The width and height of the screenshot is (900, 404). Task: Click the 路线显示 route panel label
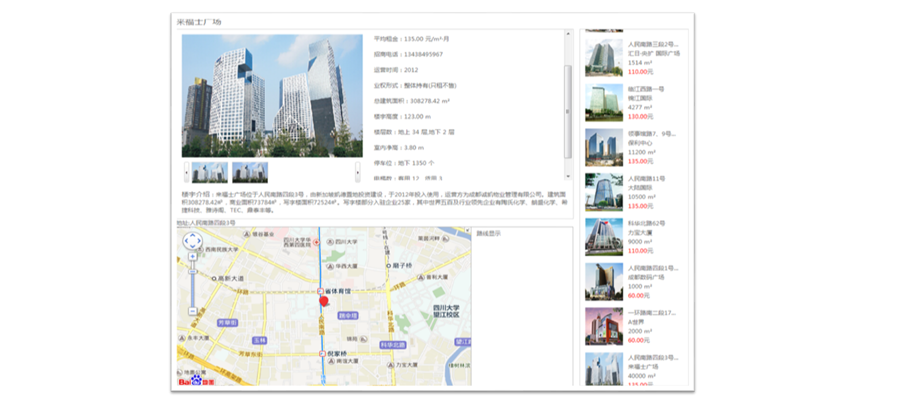pyautogui.click(x=488, y=234)
